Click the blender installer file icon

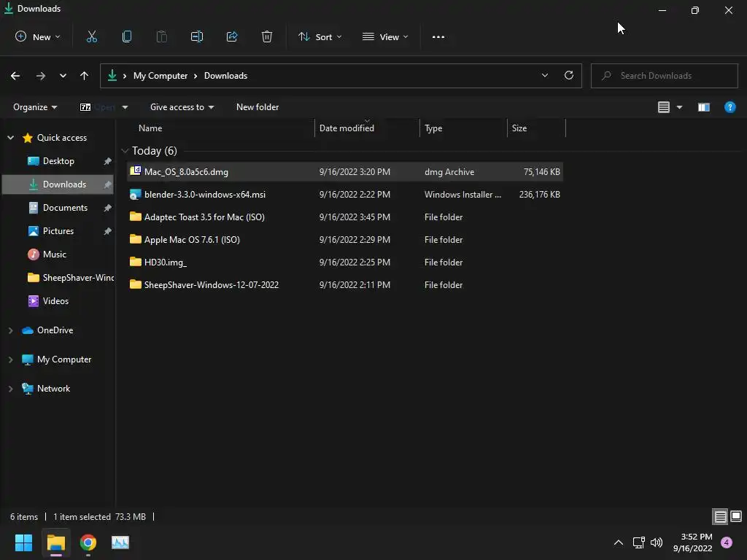click(x=135, y=194)
